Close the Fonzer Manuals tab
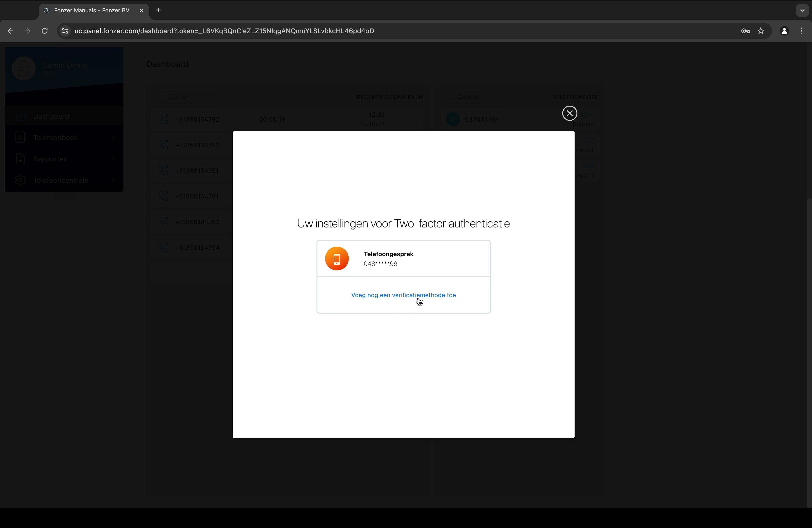812x528 pixels. (x=142, y=11)
